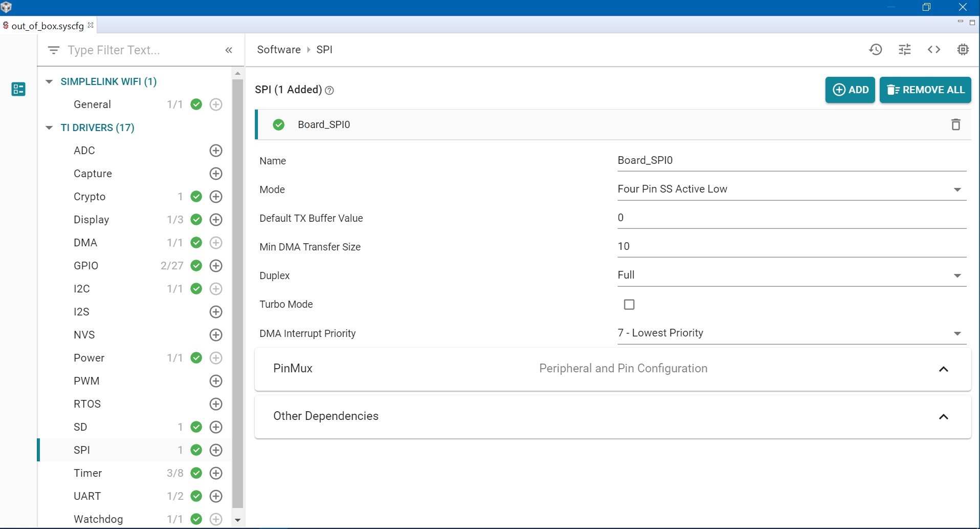Viewport: 980px width, 529px height.
Task: Select the Timer module in sidebar
Action: [88, 473]
